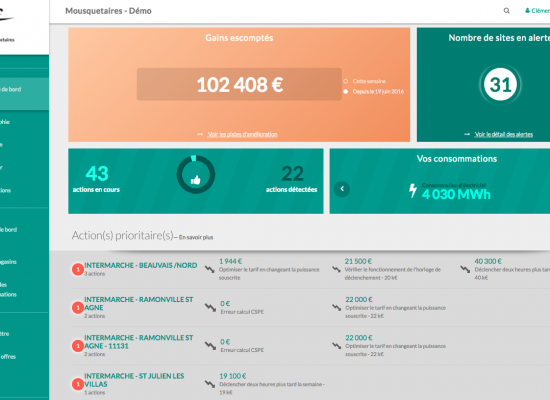Image resolution: width=550 pixels, height=400 pixels.
Task: Click 'En savoir plus' next to Action(s) prioritaire(s)
Action: (196, 238)
